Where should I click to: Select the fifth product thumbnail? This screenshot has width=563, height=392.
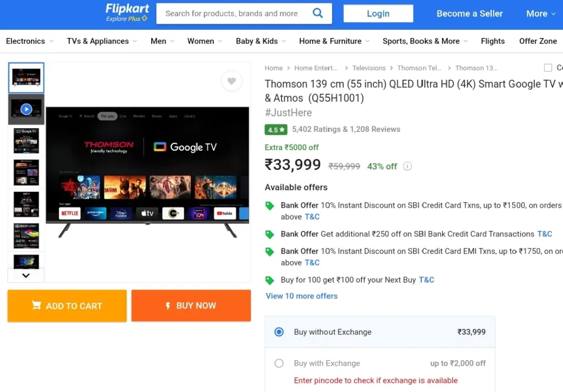26,204
